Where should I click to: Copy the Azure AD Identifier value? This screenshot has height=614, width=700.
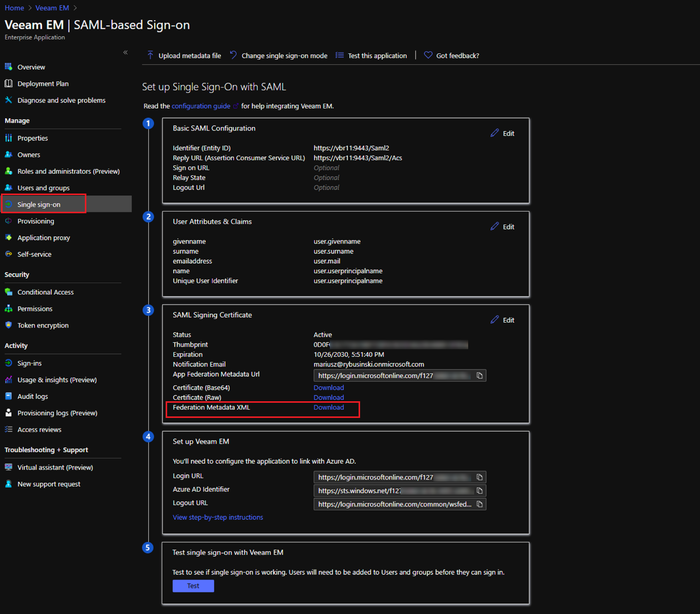click(480, 491)
